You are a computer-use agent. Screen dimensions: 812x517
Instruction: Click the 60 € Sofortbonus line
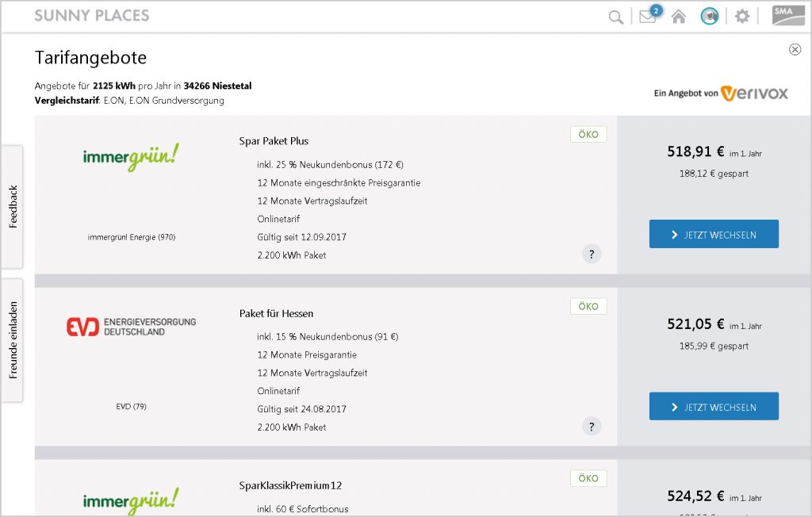302,509
